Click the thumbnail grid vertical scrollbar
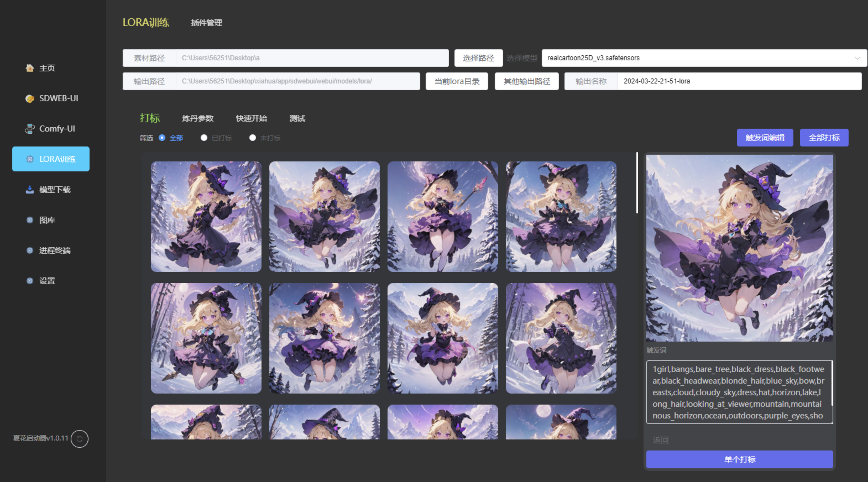The width and height of the screenshot is (868, 482). click(x=637, y=183)
